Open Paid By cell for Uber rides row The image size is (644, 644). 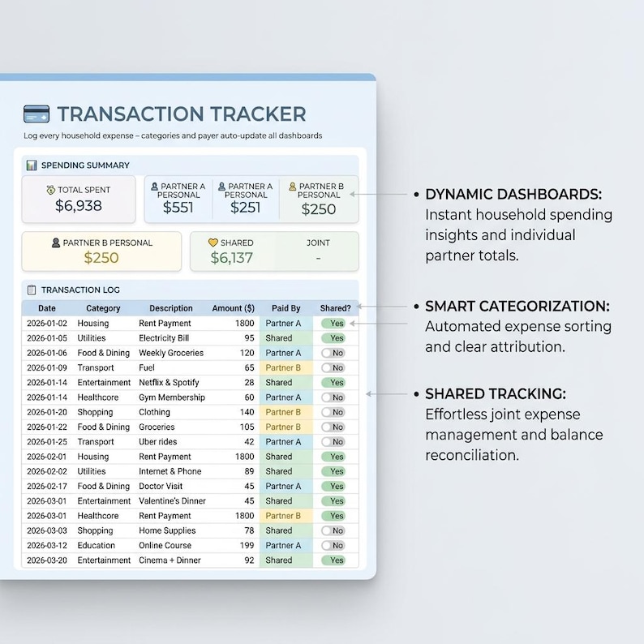tap(286, 441)
